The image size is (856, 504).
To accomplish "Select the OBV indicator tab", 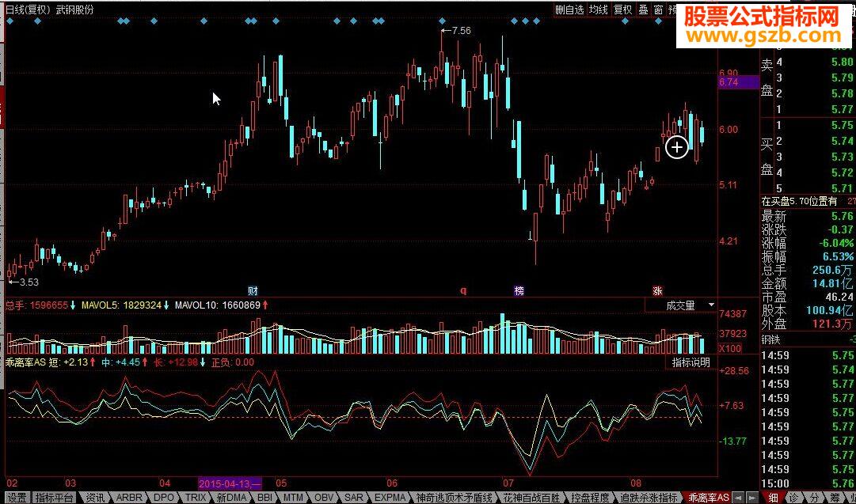I will (324, 498).
